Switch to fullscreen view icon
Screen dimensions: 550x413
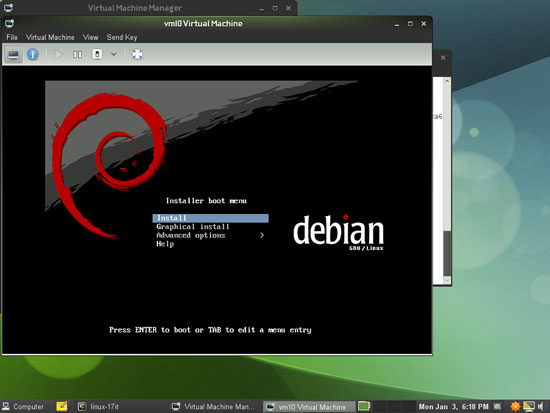point(137,54)
